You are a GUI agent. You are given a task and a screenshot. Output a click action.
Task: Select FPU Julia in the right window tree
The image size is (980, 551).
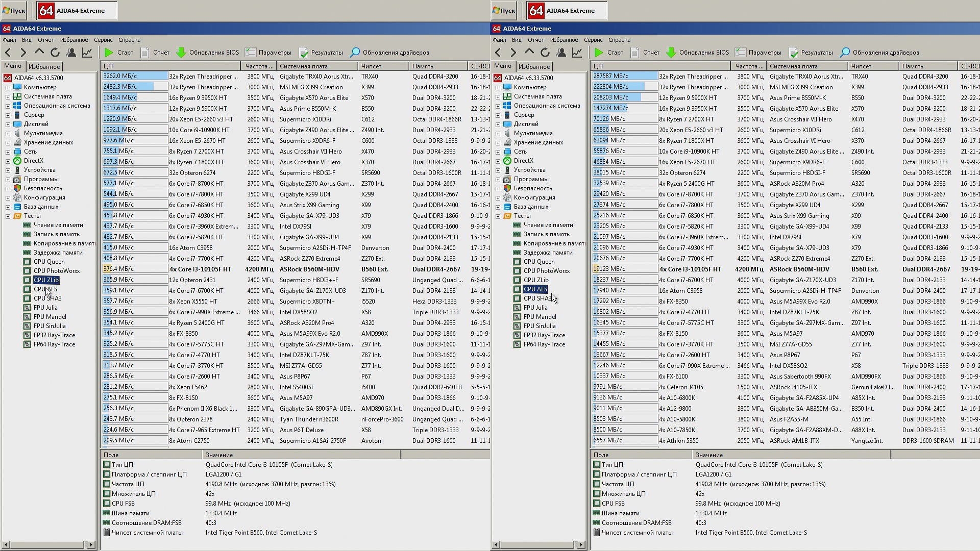(535, 308)
